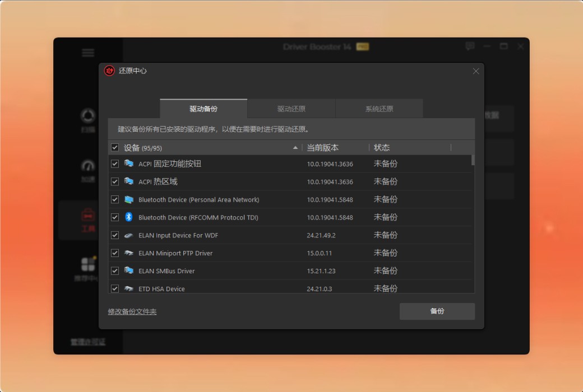This screenshot has height=392, width=583.
Task: Sort by the 状态 column header
Action: pyautogui.click(x=382, y=147)
